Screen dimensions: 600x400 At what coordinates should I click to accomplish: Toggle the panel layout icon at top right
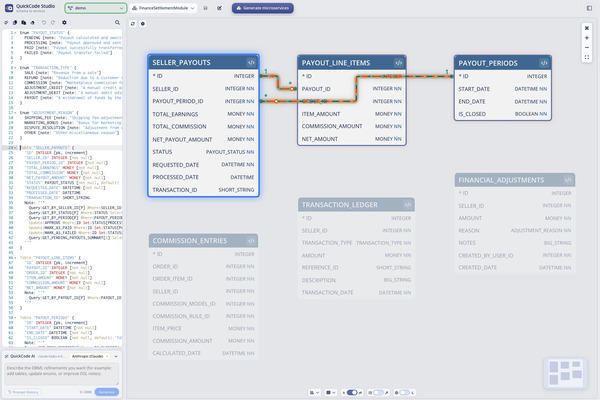(589, 8)
